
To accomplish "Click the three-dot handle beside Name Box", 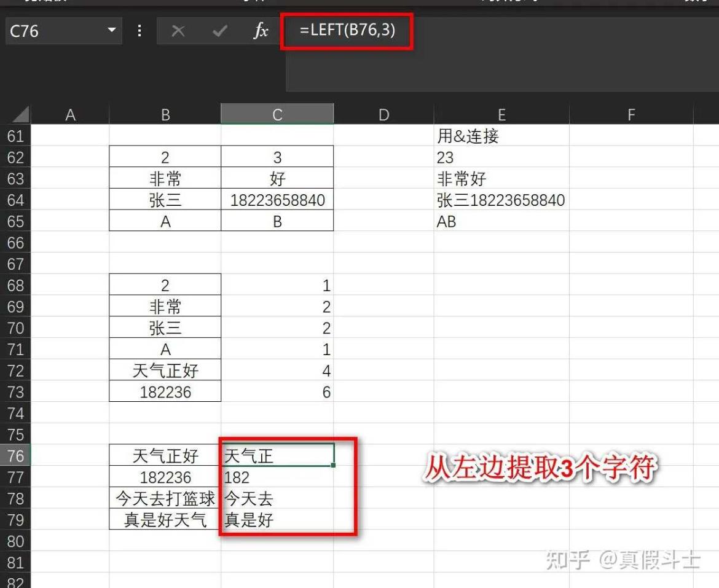I will [x=139, y=31].
